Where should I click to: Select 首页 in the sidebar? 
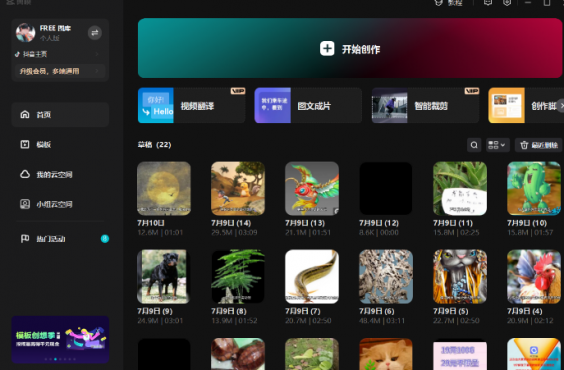click(60, 115)
